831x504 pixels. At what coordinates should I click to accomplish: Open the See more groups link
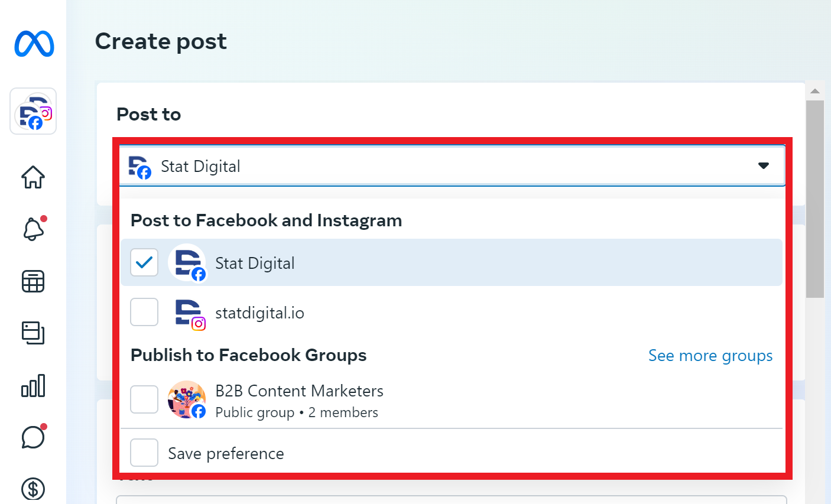tap(710, 356)
